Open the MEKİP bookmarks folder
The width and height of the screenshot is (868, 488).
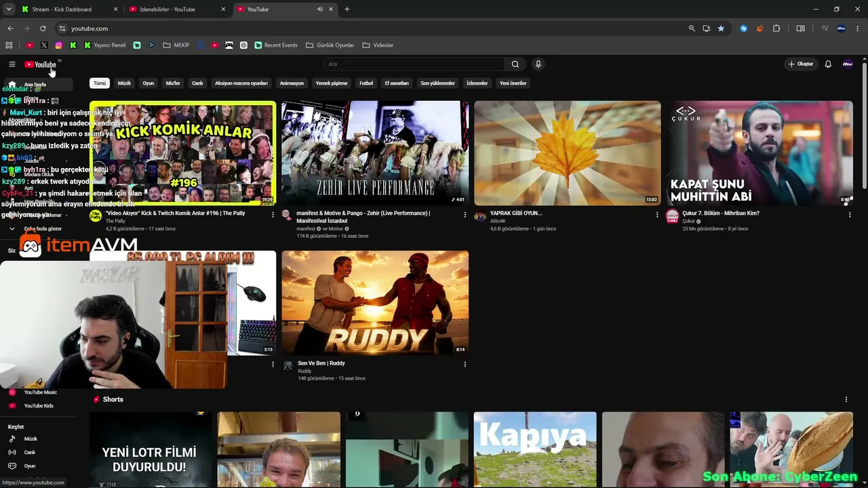click(x=176, y=45)
